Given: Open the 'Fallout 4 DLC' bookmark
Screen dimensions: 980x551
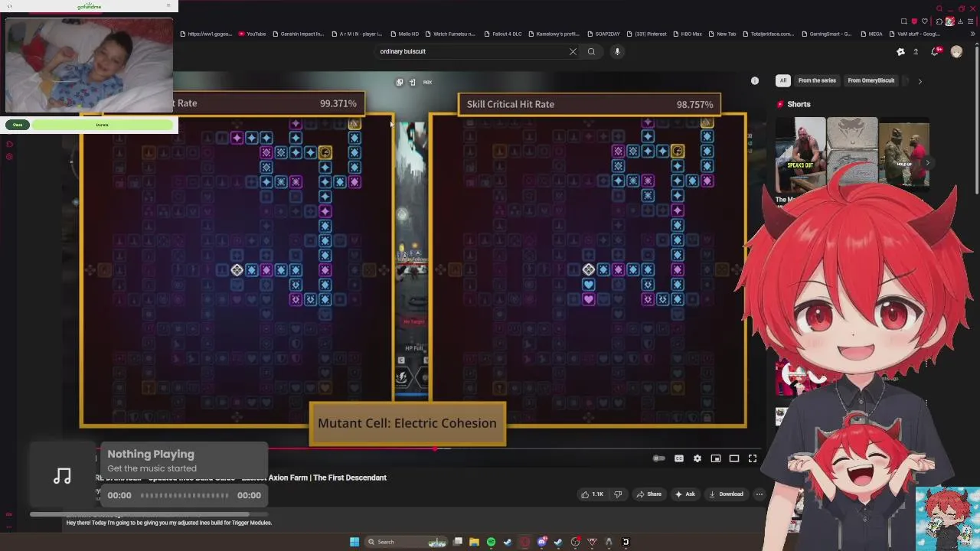Looking at the screenshot, I should [502, 34].
